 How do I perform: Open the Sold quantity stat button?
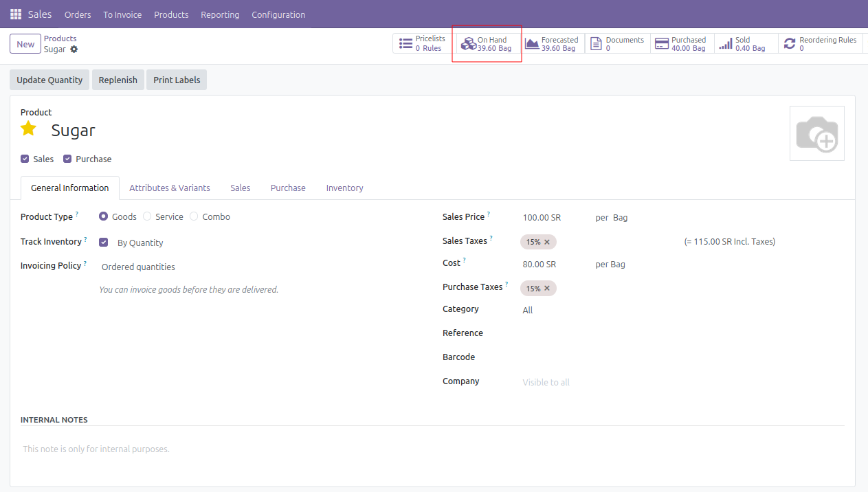[742, 44]
